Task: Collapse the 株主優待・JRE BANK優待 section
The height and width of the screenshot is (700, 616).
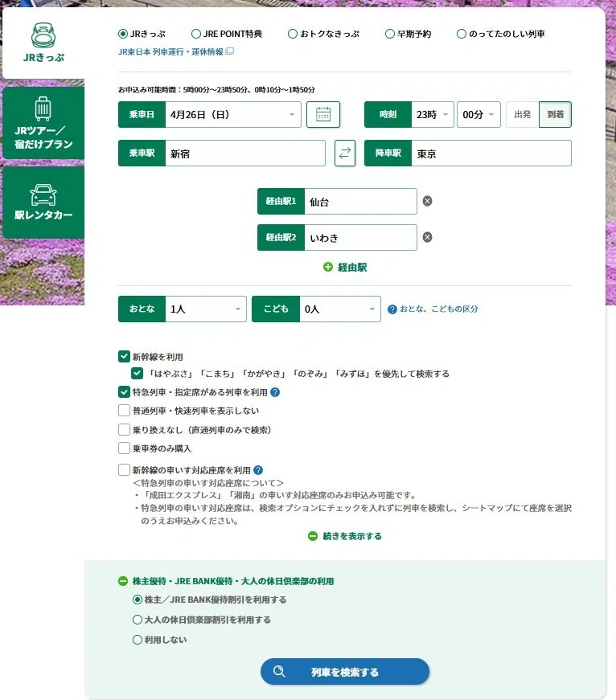Action: [123, 581]
